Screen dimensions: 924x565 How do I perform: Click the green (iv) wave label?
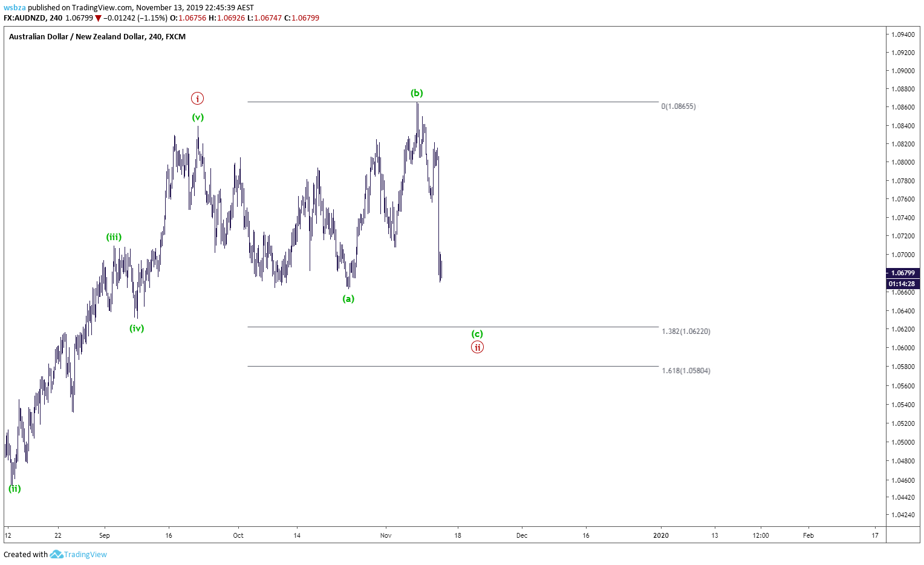[137, 328]
